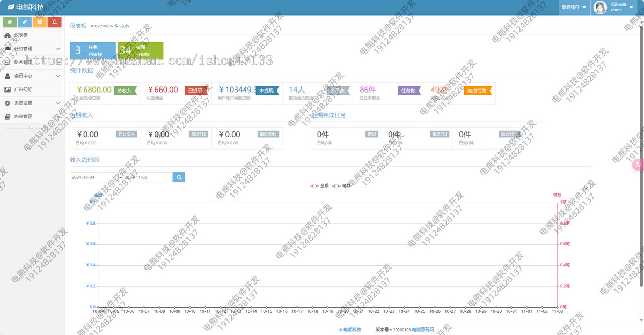644x335 pixels.
Task: Click the blue 未提现 badge
Action: click(x=267, y=91)
